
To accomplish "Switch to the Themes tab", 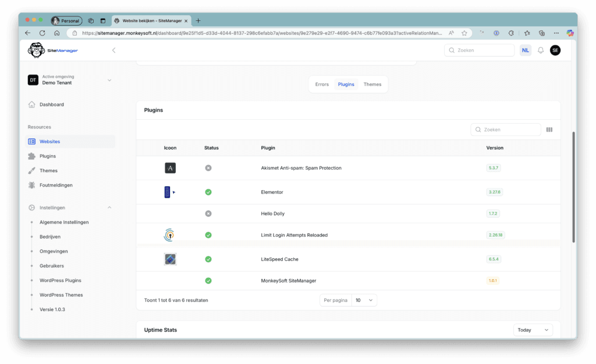I will 372,84.
